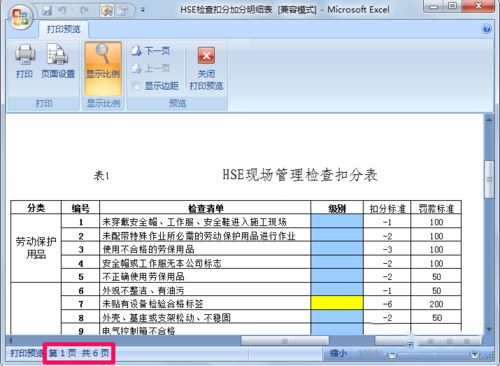Click the 表1 label above the table
This screenshot has height=366, width=500.
click(x=101, y=175)
